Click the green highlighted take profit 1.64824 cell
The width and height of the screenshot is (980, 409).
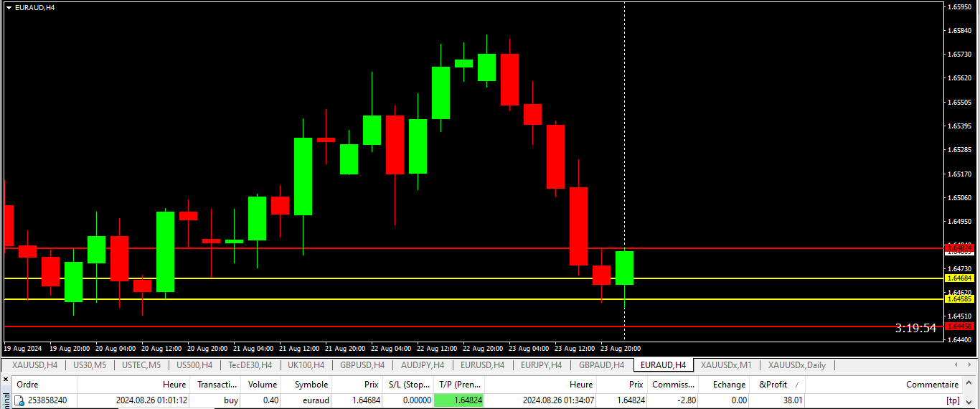[x=459, y=400]
